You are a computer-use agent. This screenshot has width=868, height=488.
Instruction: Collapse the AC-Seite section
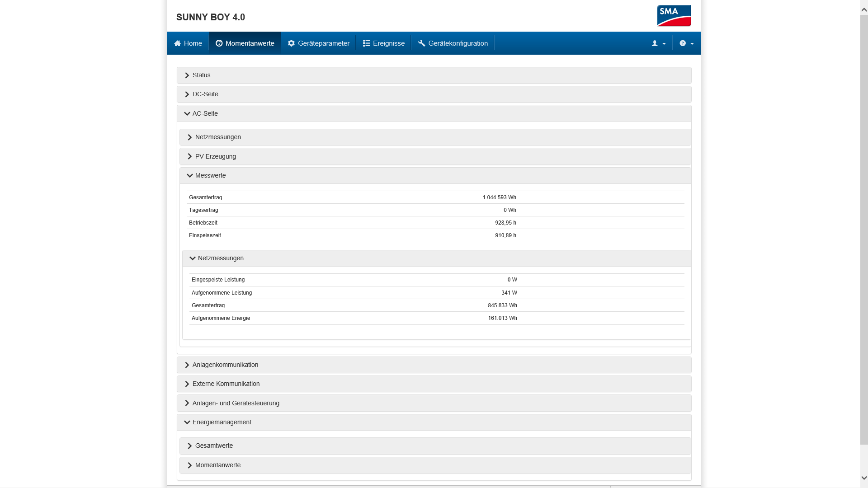[205, 113]
